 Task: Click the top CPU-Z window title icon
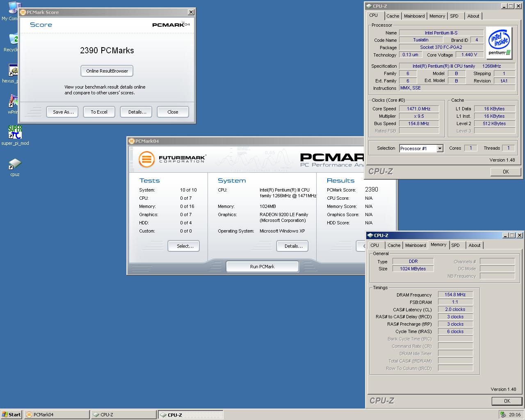click(369, 6)
